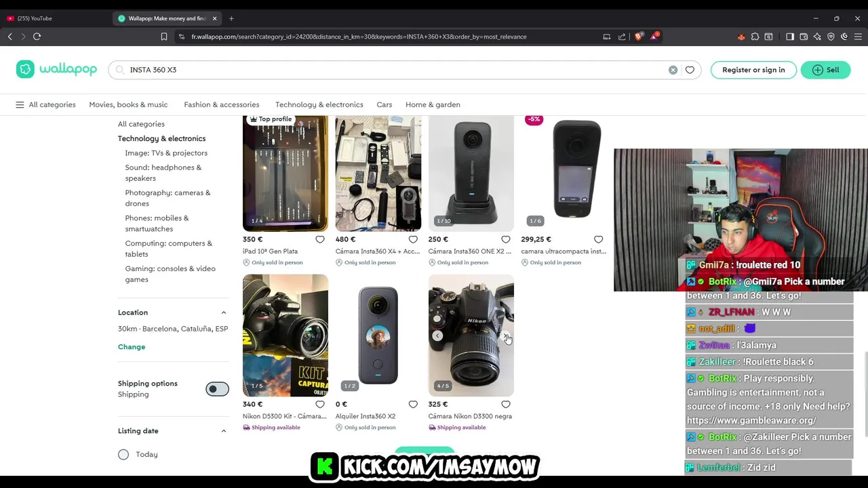Select Technology & electronics in sidebar
The width and height of the screenshot is (868, 488).
tap(161, 138)
